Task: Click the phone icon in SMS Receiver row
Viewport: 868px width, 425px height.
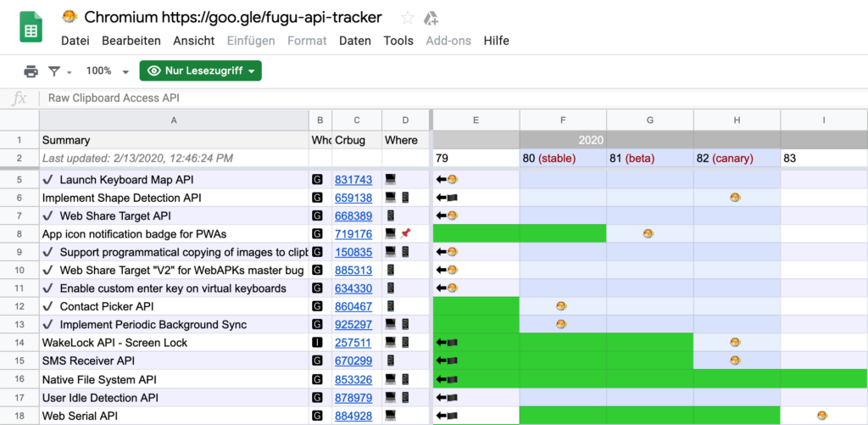Action: coord(391,361)
